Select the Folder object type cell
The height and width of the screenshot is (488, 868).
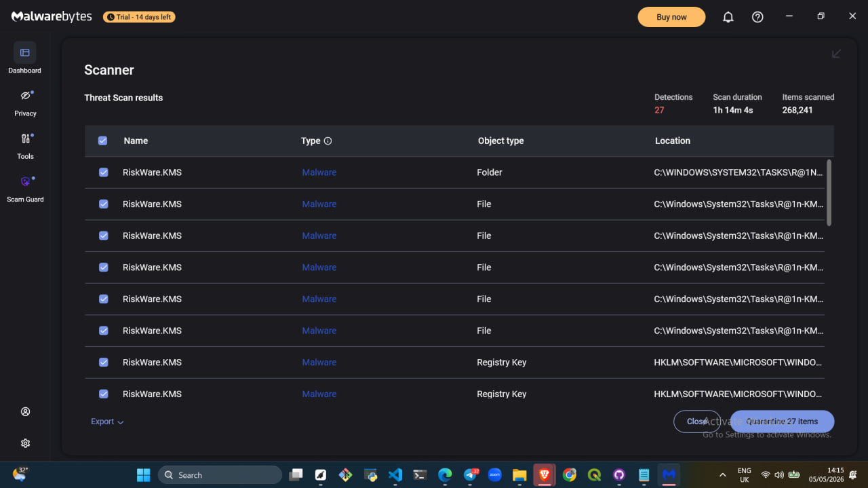[x=490, y=172]
